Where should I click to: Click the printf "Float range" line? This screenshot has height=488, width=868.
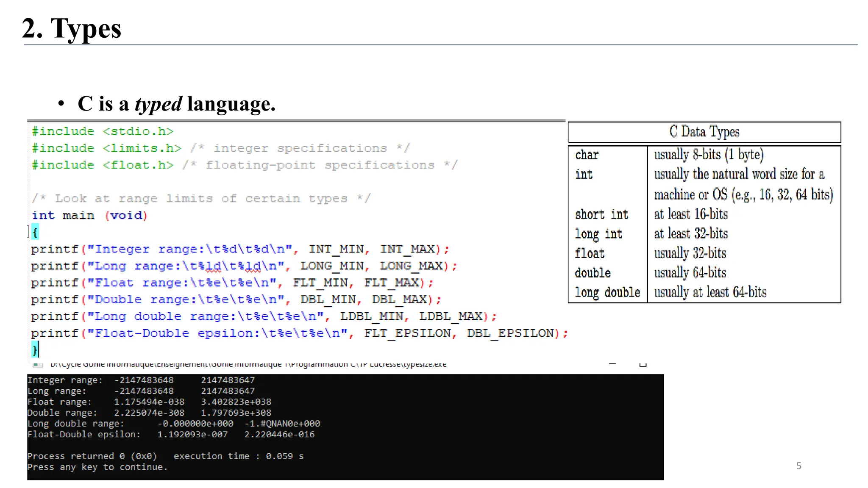pos(232,283)
